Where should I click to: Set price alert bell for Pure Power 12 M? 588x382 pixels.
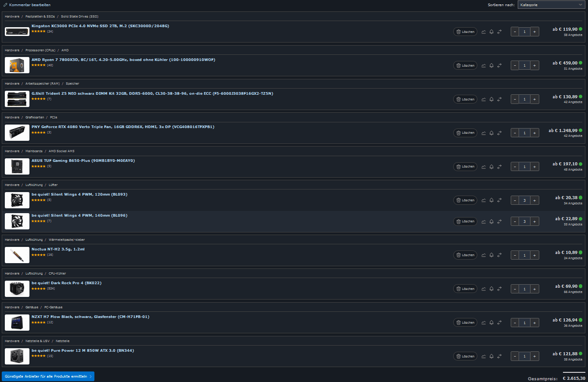[491, 357]
